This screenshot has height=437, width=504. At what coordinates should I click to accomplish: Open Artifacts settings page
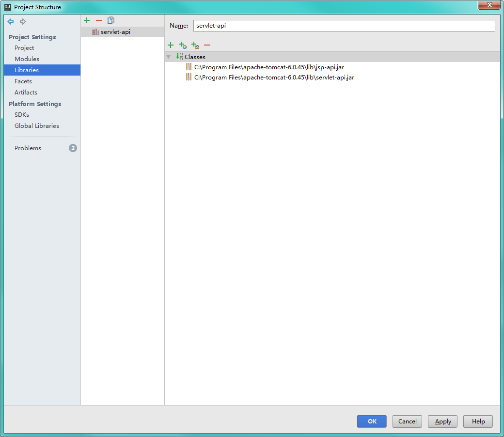coord(26,92)
